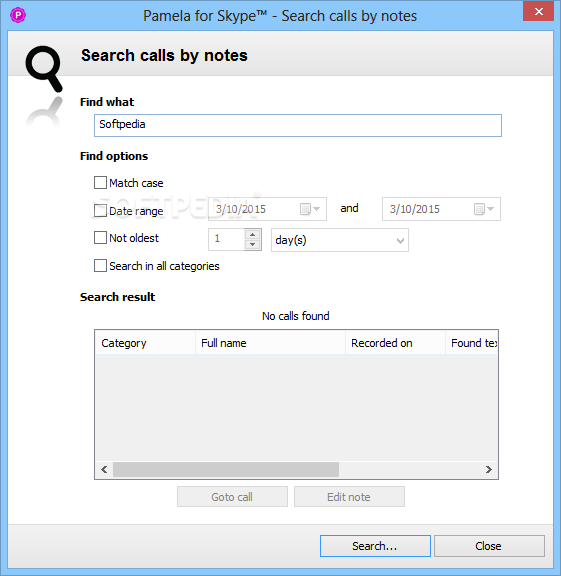
Task: Check the Not oldest option
Action: click(100, 238)
